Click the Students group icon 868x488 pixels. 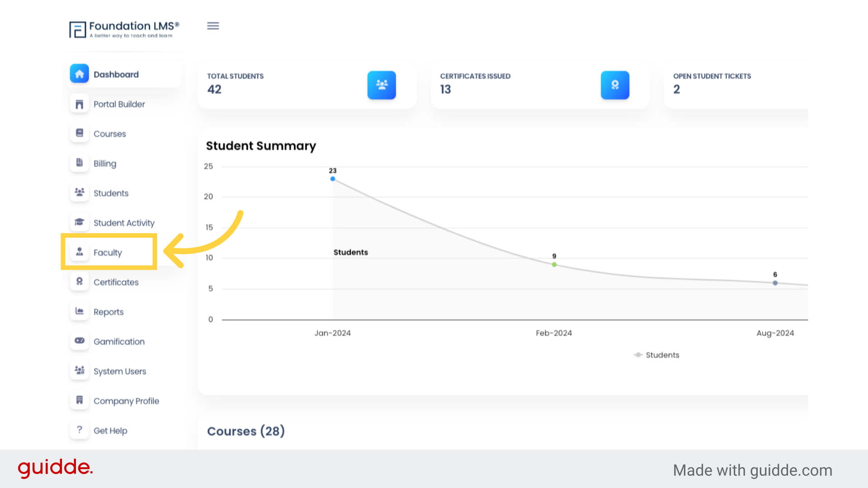pyautogui.click(x=80, y=193)
